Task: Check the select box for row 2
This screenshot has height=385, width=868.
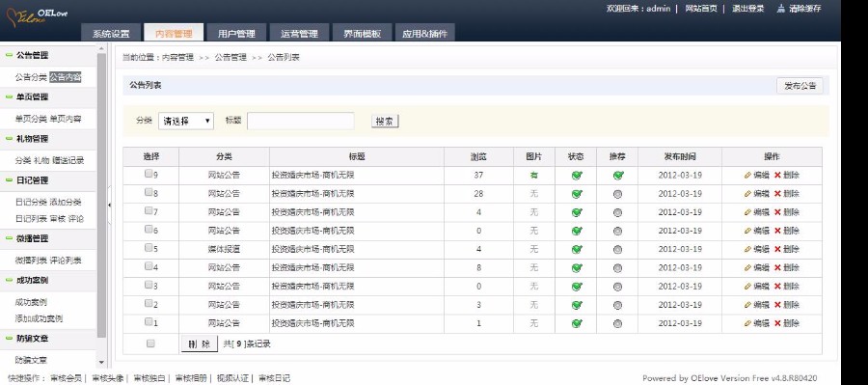Action: [x=149, y=303]
